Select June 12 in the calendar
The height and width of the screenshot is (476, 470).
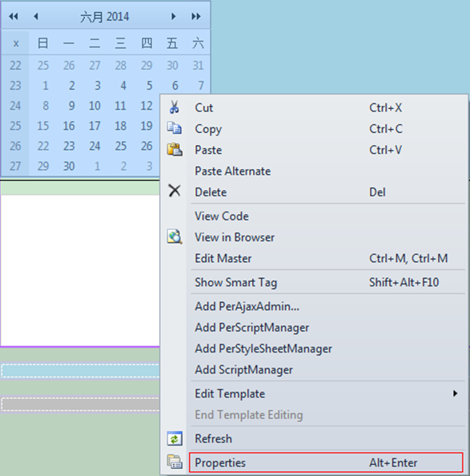click(x=147, y=106)
